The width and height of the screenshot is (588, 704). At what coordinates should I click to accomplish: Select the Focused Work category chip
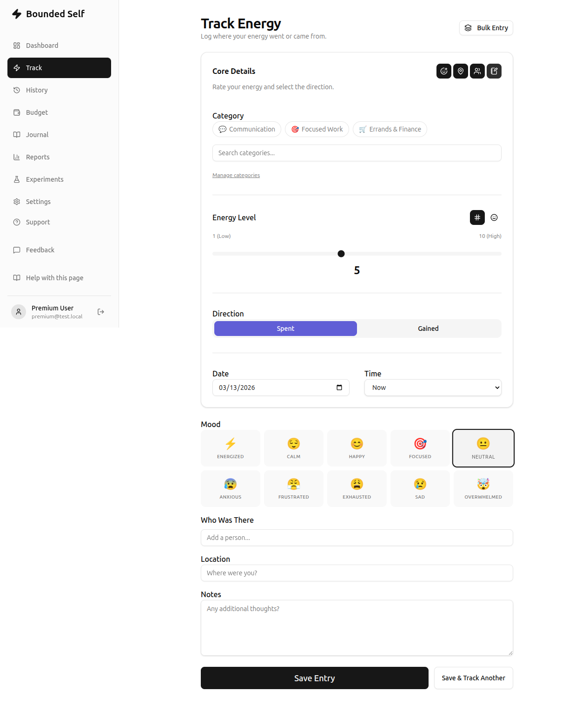click(x=317, y=129)
